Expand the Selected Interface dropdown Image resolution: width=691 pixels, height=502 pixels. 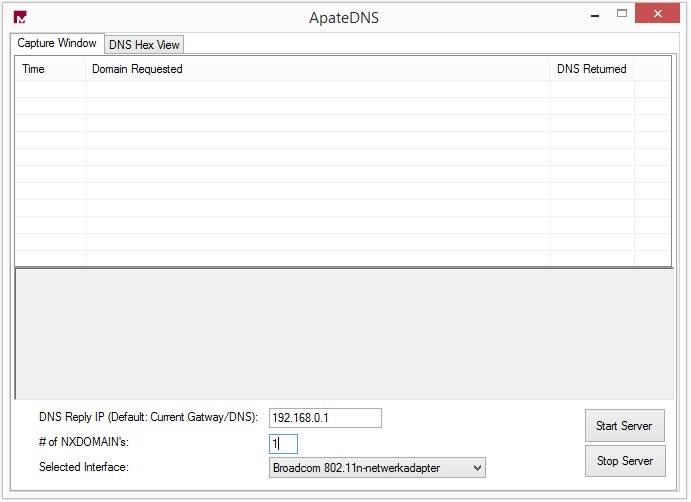click(x=377, y=468)
